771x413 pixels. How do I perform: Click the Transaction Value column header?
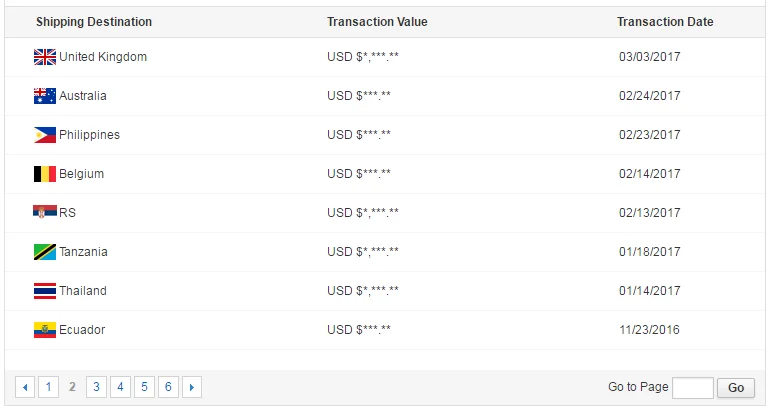click(x=377, y=22)
